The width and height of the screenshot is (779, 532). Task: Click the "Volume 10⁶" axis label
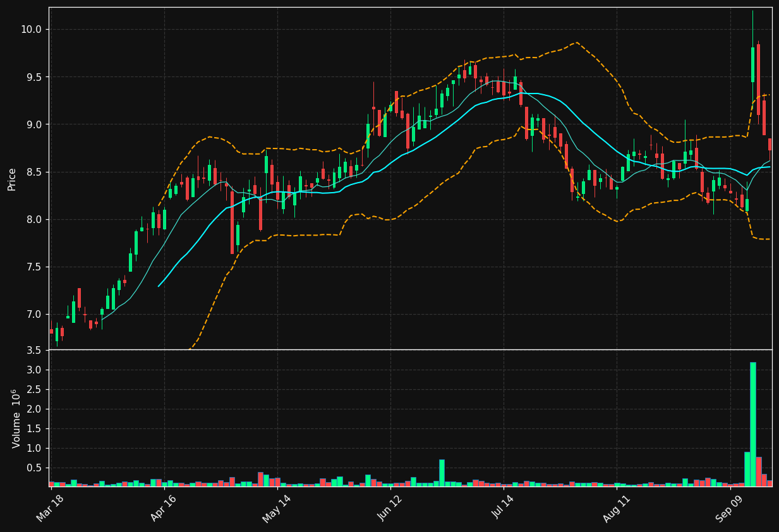[x=16, y=418]
